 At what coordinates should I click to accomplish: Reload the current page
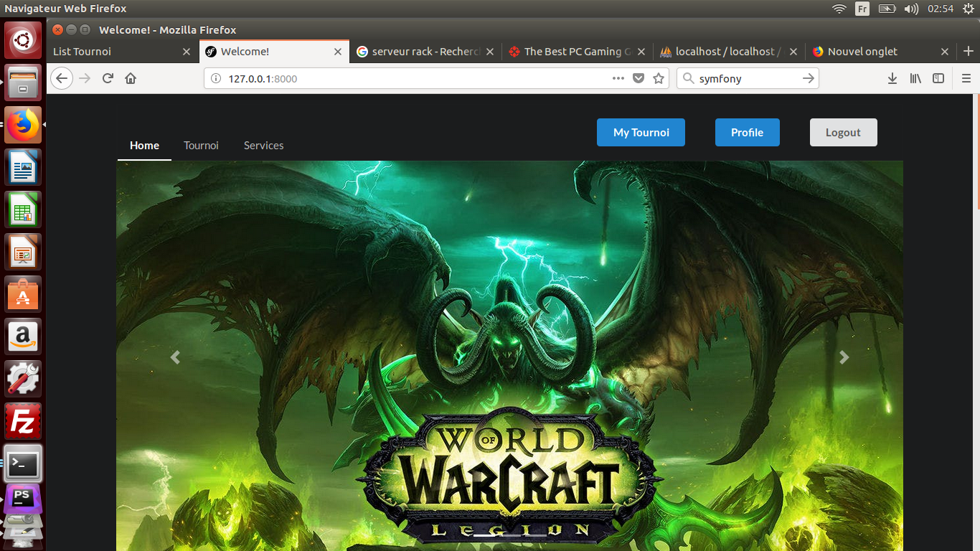(108, 78)
